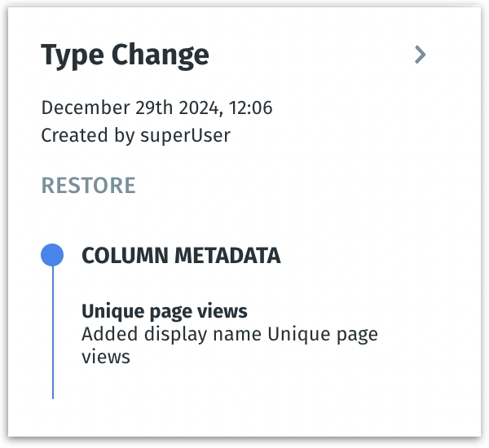Restore this Type Change version
The image size is (489, 448).
[88, 186]
